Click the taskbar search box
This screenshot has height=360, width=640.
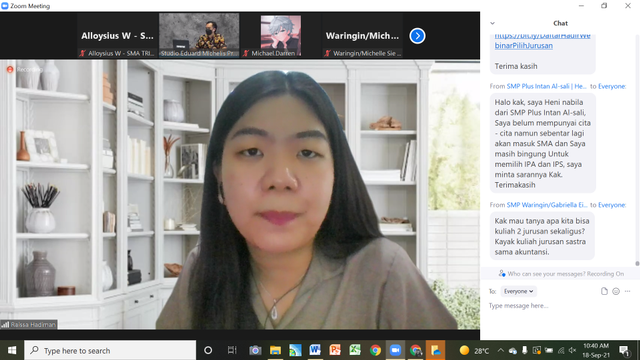[x=110, y=350]
